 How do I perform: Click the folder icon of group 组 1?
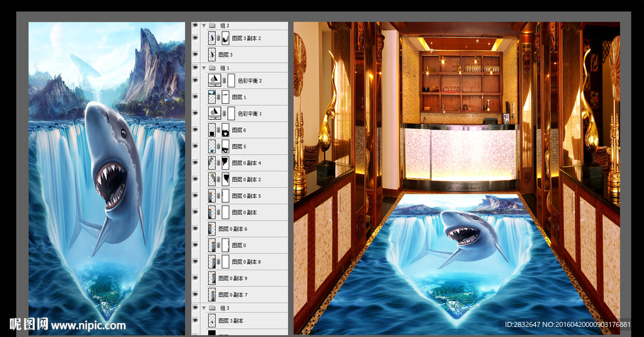(x=212, y=68)
